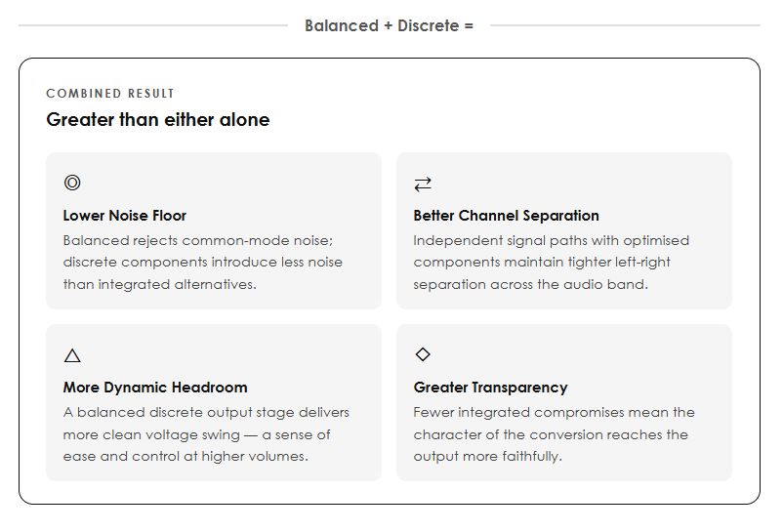This screenshot has height=532, width=783.
Task: Click the independent signal paths description
Action: (551, 263)
